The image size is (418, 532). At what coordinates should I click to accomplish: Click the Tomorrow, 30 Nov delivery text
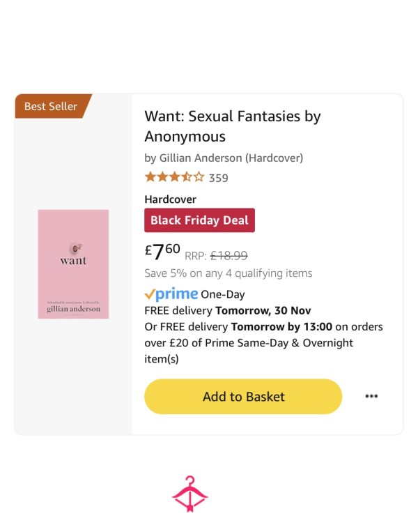[263, 310]
